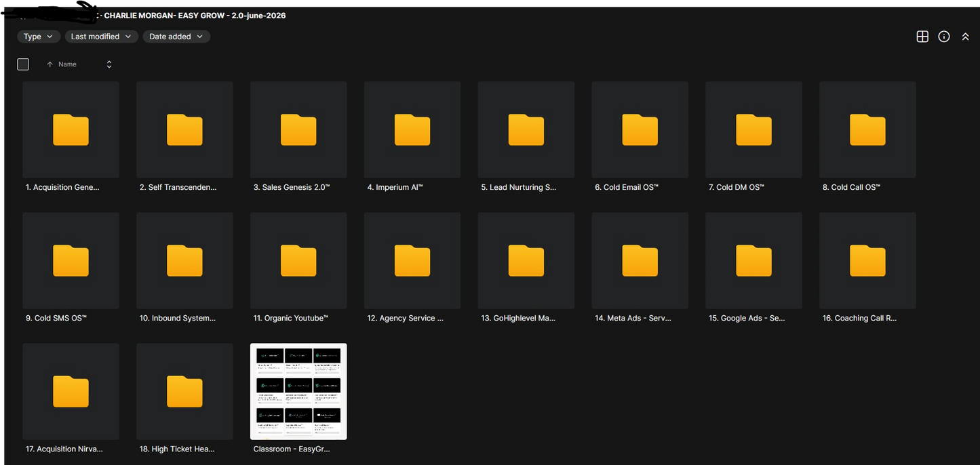
Task: Open the Last modified filter dropdown
Action: click(x=102, y=37)
